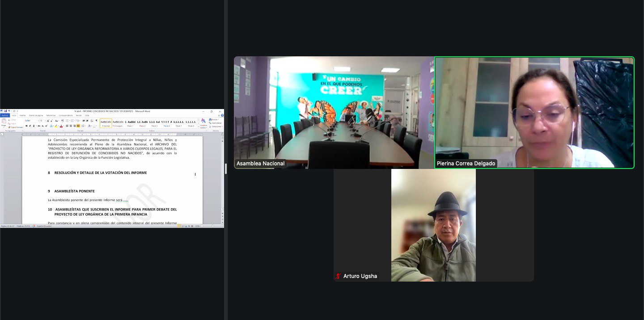The image size is (644, 320).
Task: Increase paragraph indent
Action: (x=87, y=121)
